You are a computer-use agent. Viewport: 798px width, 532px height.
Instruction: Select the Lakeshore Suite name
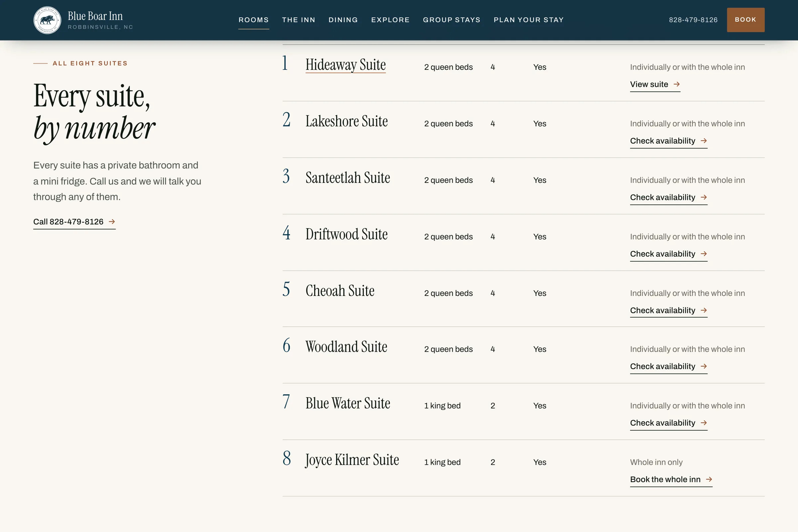[346, 121]
